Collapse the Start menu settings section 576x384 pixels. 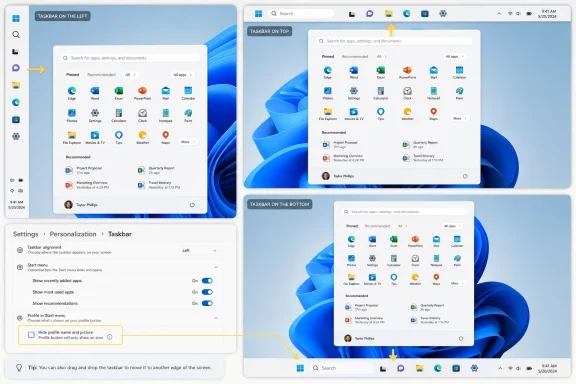[216, 267]
